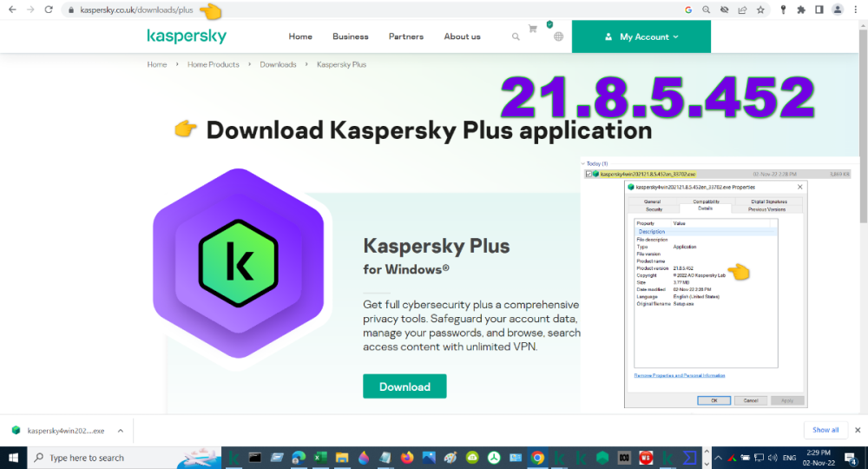Image resolution: width=868 pixels, height=469 pixels.
Task: Click the green Download button
Action: [404, 386]
